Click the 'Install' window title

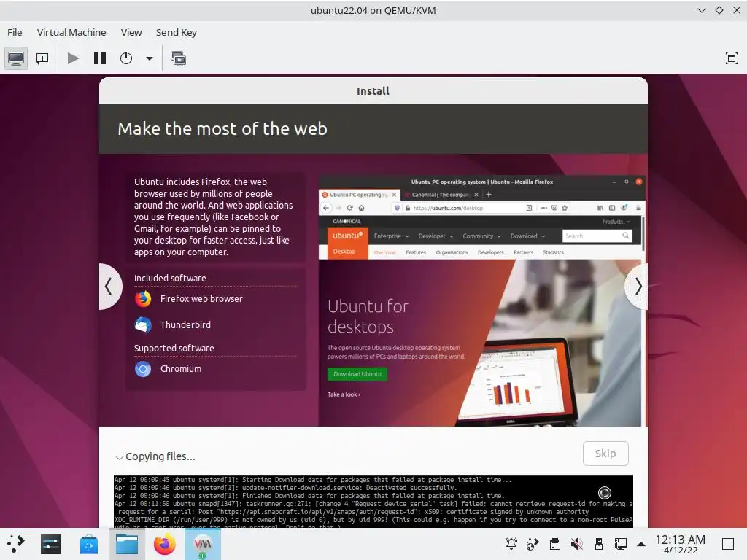pyautogui.click(x=373, y=91)
